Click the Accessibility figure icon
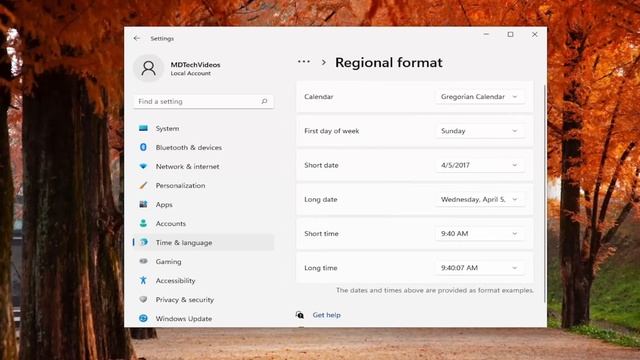This screenshot has width=640, height=360. [143, 280]
